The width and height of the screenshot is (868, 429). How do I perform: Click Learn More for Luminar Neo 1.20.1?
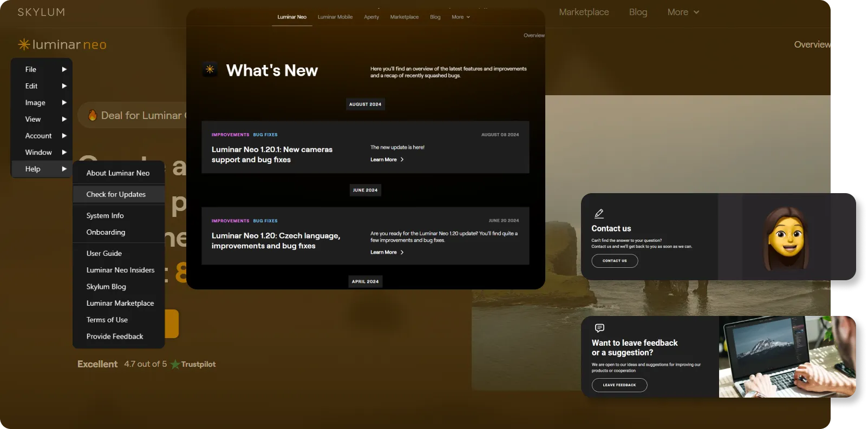(x=387, y=160)
